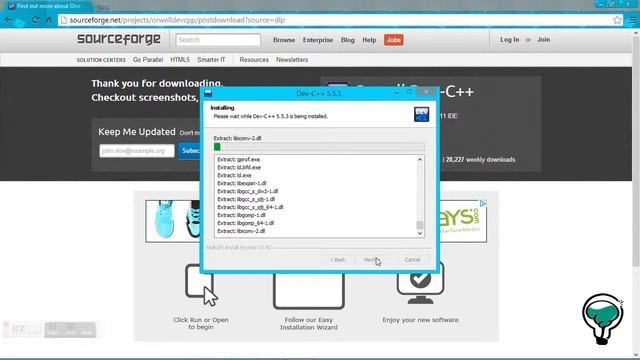Select the 'Extract: libgomp_64-1.dll' log line
This screenshot has width=640, height=360.
pyautogui.click(x=245, y=223)
